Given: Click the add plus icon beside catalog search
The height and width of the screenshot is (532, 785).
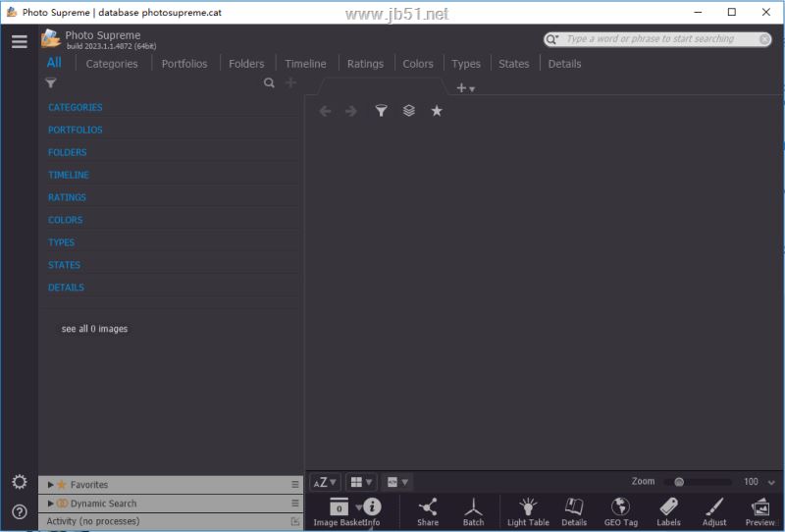Looking at the screenshot, I should pyautogui.click(x=290, y=82).
